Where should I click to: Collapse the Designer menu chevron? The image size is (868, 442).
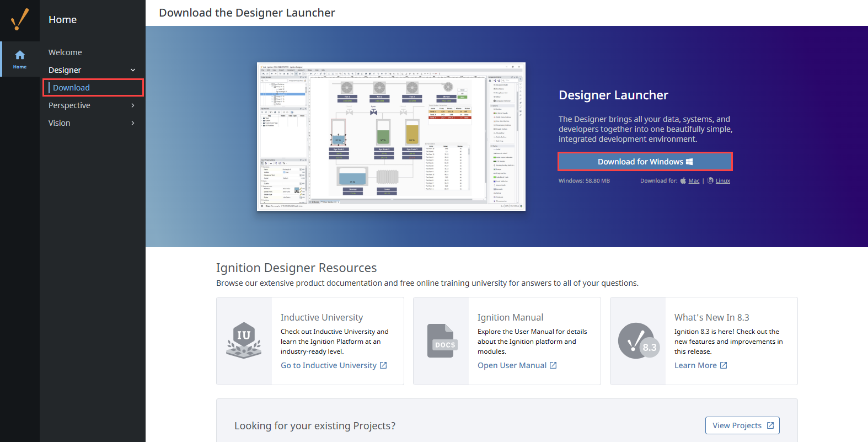coord(133,70)
